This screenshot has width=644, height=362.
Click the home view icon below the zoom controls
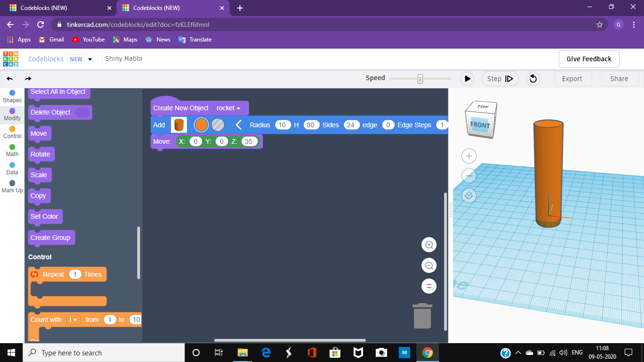click(469, 195)
